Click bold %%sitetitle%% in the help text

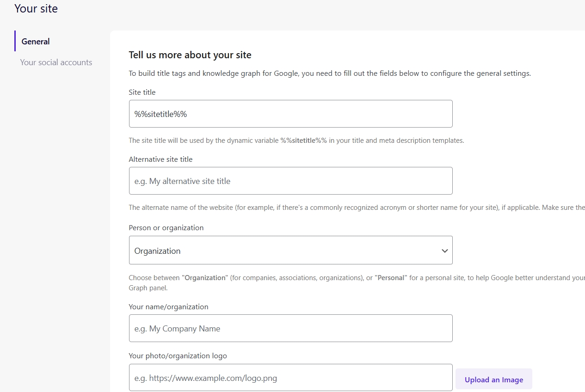tap(303, 141)
